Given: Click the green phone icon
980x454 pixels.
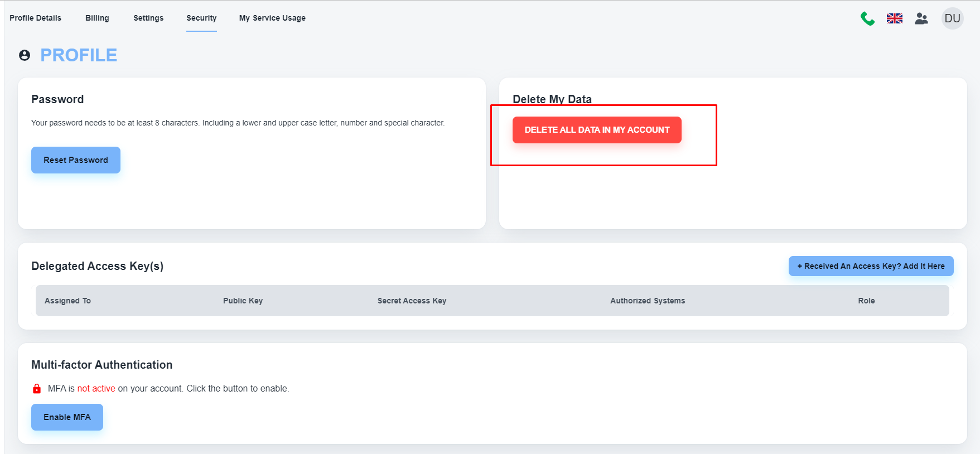Looking at the screenshot, I should tap(867, 18).
